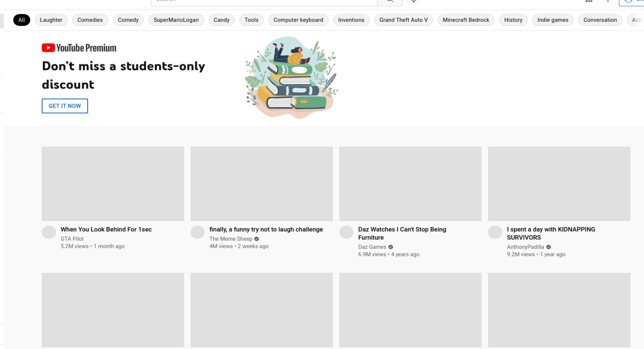This screenshot has height=349, width=644.
Task: Select the Comedies chip
Action: tap(90, 20)
